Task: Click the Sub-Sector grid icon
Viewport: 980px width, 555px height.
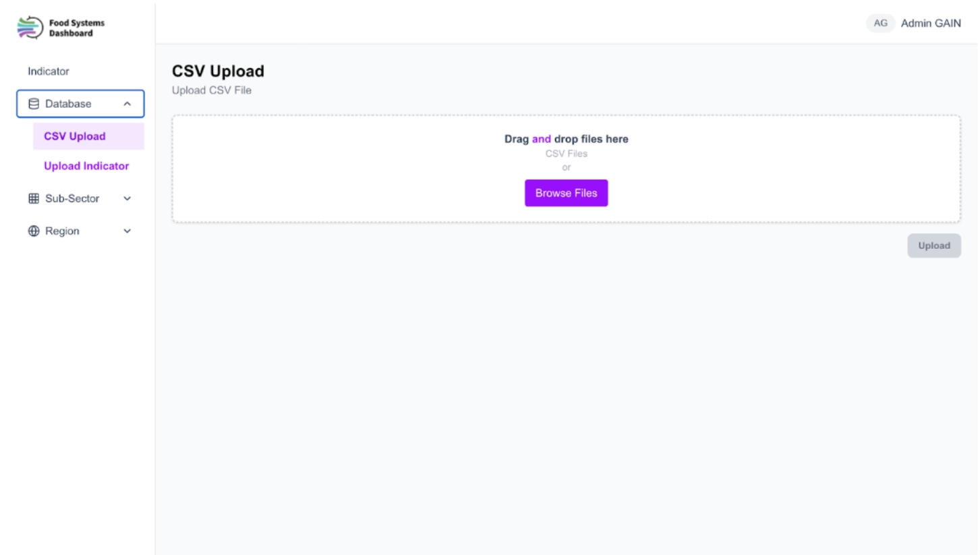Action: (33, 199)
